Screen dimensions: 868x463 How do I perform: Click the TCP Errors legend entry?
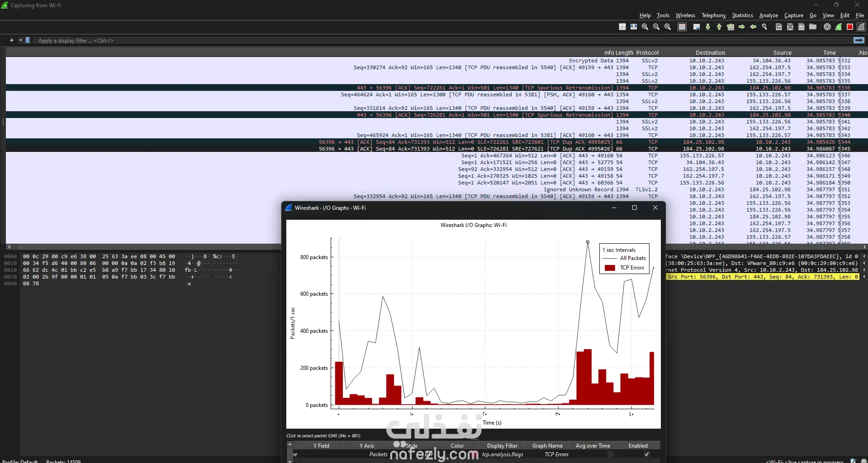(625, 268)
